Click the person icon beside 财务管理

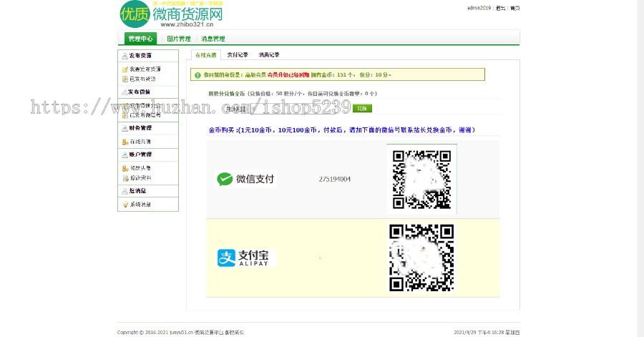point(125,129)
